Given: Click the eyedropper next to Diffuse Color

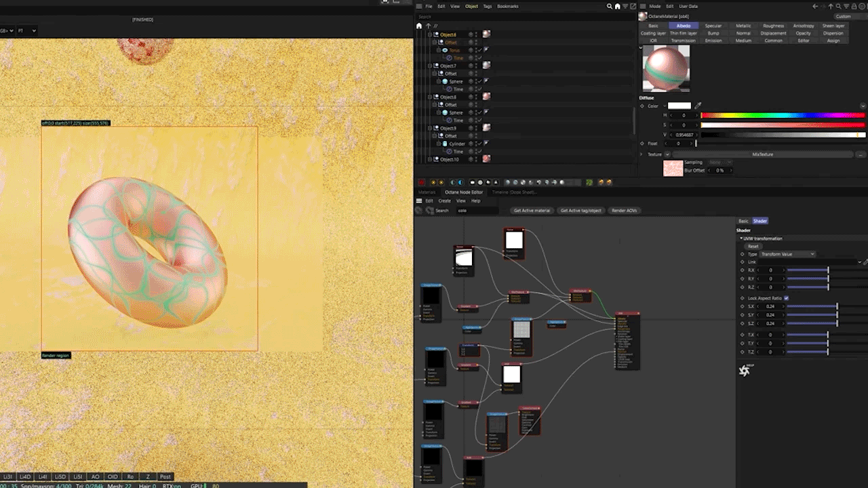Looking at the screenshot, I should [698, 106].
